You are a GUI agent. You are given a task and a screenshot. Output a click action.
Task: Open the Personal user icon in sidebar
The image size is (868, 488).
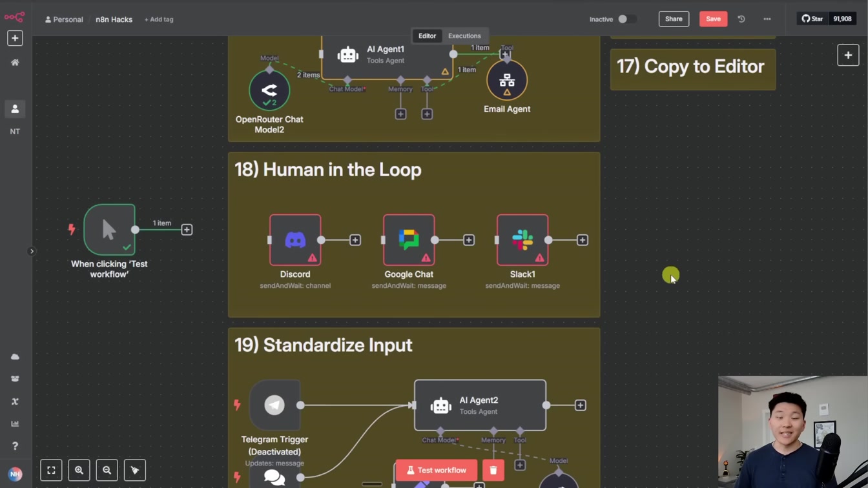tap(15, 109)
